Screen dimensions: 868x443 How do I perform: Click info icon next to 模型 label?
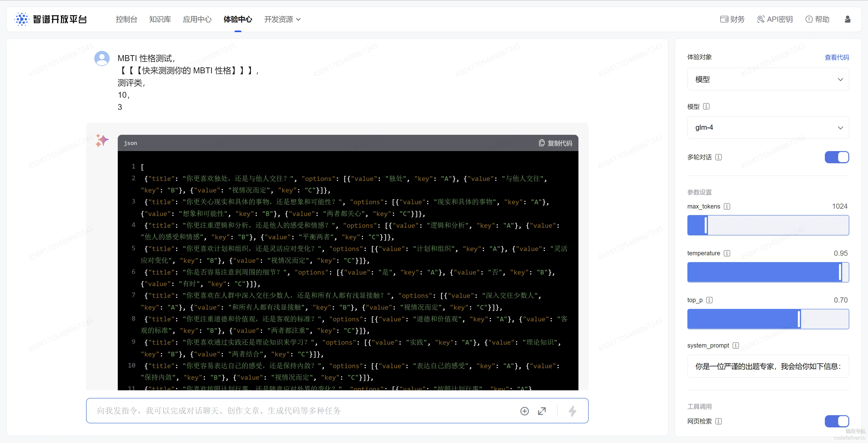click(x=706, y=107)
